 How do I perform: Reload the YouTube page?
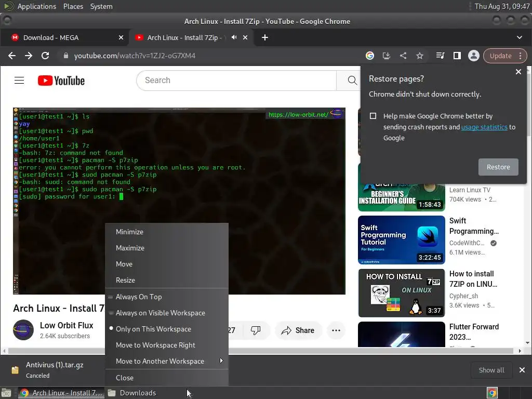[45, 56]
